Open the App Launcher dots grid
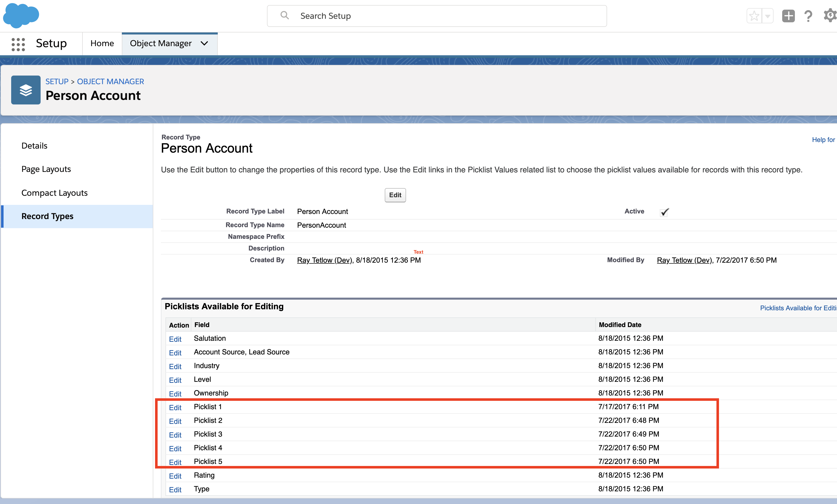 [x=18, y=44]
